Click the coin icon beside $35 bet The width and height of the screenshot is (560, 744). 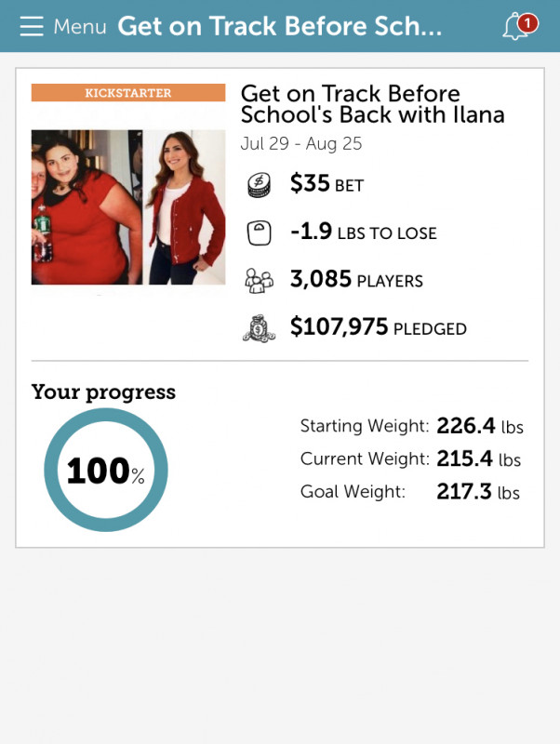[260, 184]
